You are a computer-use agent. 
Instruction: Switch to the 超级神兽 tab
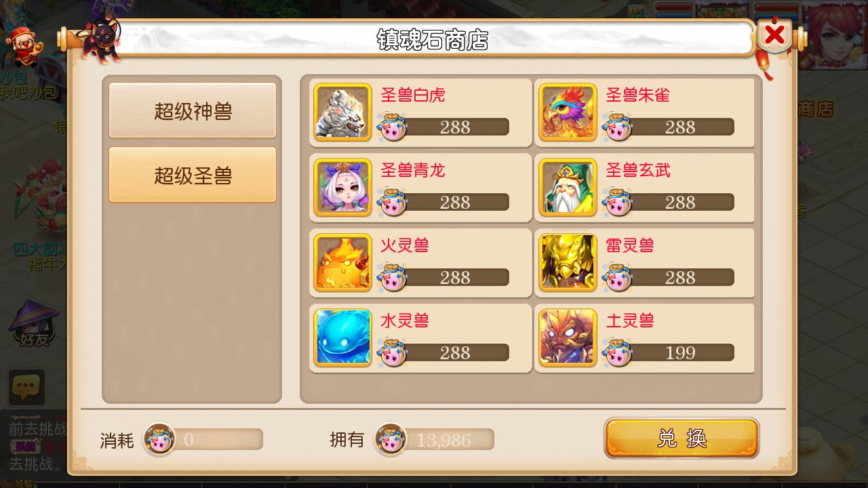(193, 110)
